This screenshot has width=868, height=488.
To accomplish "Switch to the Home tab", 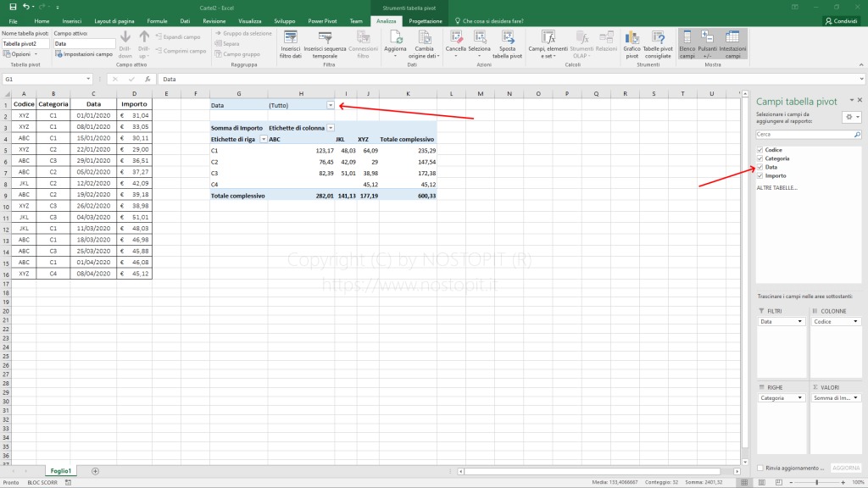I will click(x=42, y=21).
